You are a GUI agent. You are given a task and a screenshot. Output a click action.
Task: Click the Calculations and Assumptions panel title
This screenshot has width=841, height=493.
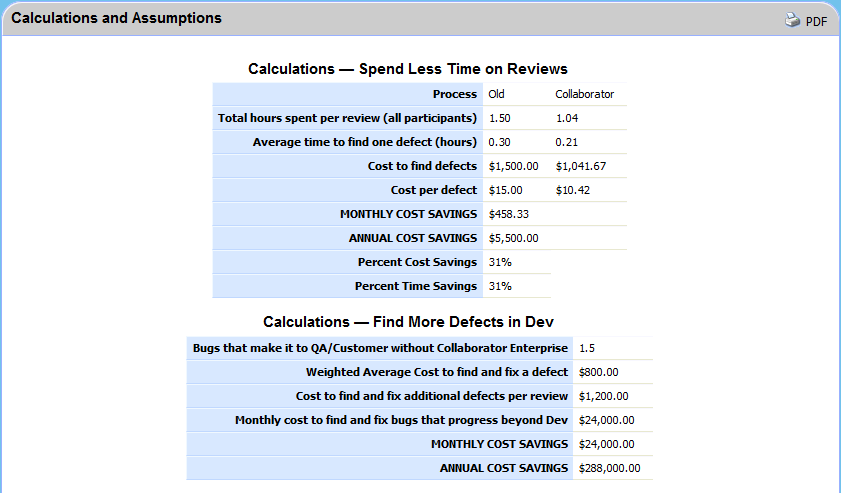pyautogui.click(x=116, y=18)
